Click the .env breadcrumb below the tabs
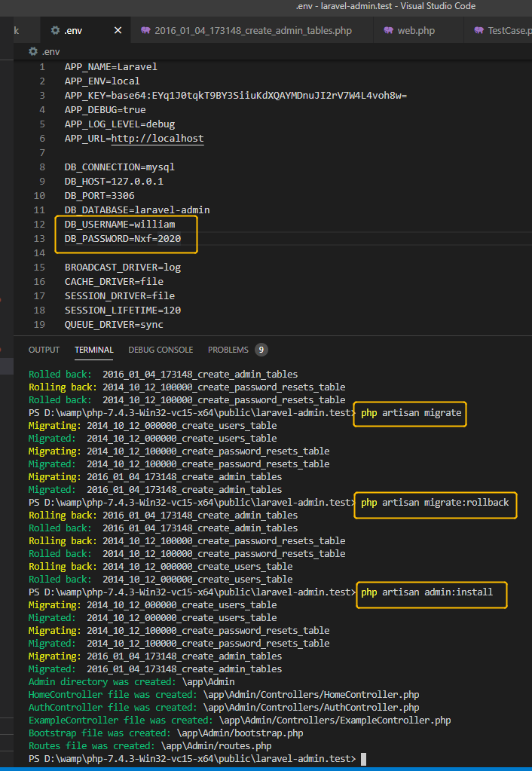 coord(44,51)
